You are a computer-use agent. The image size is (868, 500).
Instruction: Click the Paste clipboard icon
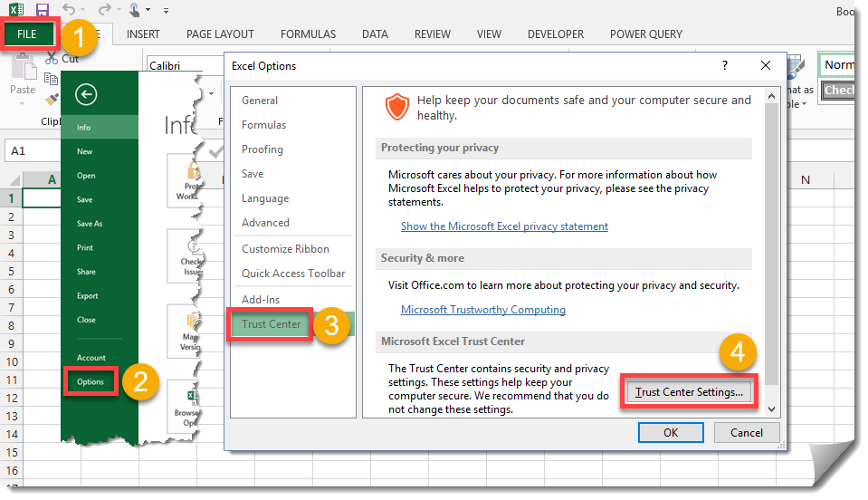pos(23,68)
